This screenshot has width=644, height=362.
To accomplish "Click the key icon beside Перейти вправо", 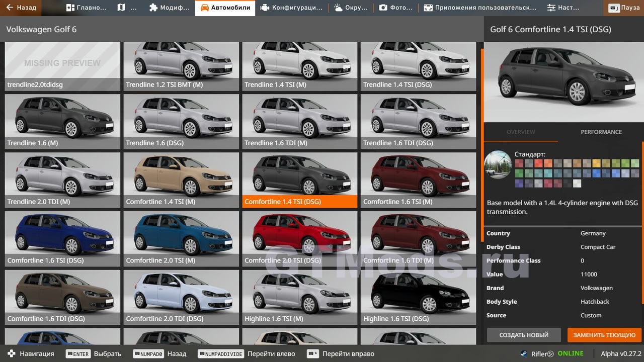I will pos(313,353).
